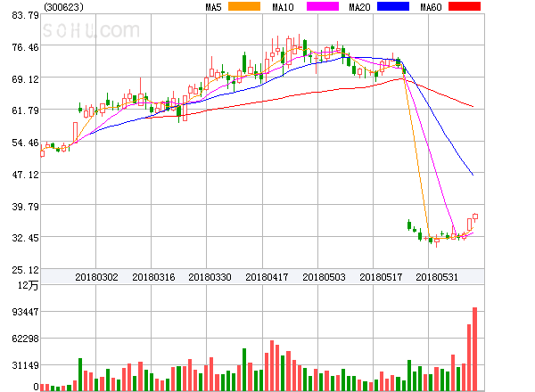
Task: Click the 20180316 date label
Action: click(x=153, y=277)
